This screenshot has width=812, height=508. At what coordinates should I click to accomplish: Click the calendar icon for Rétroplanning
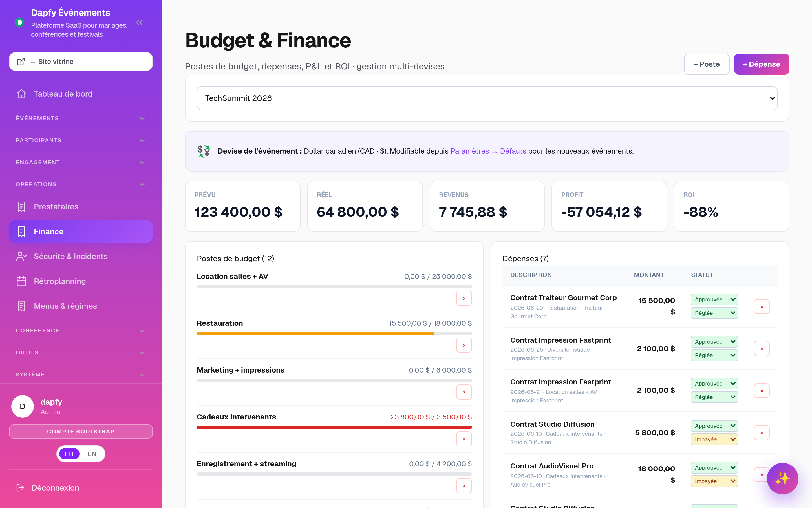pyautogui.click(x=21, y=281)
